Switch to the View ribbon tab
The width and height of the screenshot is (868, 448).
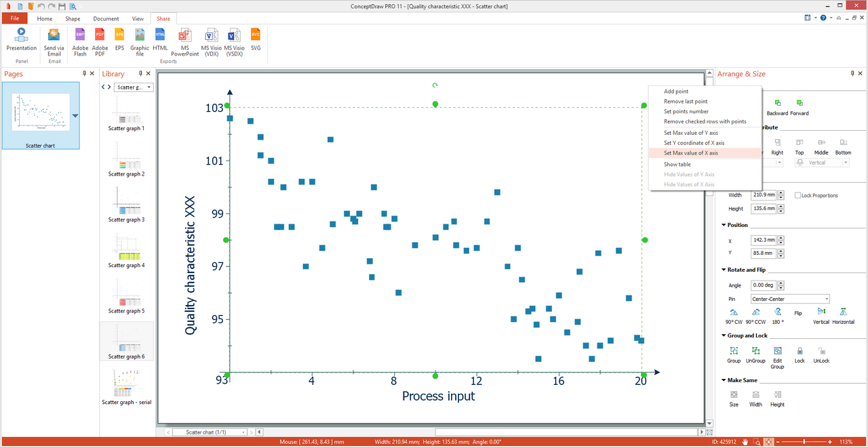tap(138, 18)
